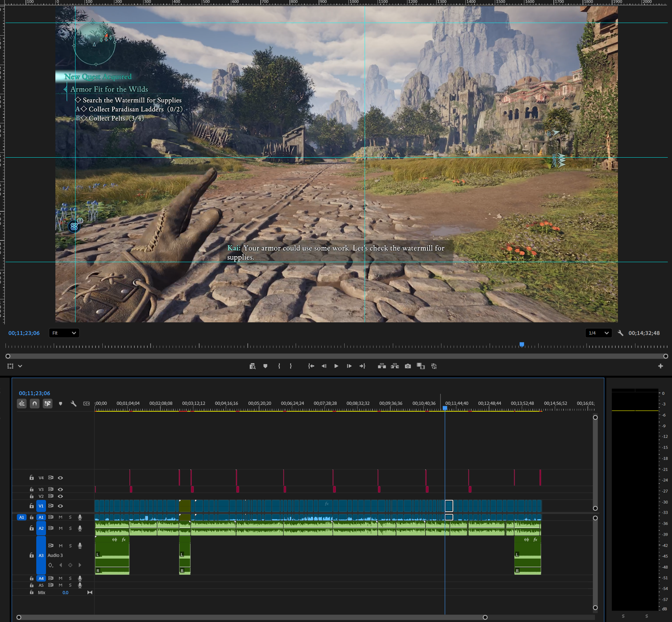Toggle V1 track targeting button
The width and height of the screenshot is (672, 622).
click(41, 506)
